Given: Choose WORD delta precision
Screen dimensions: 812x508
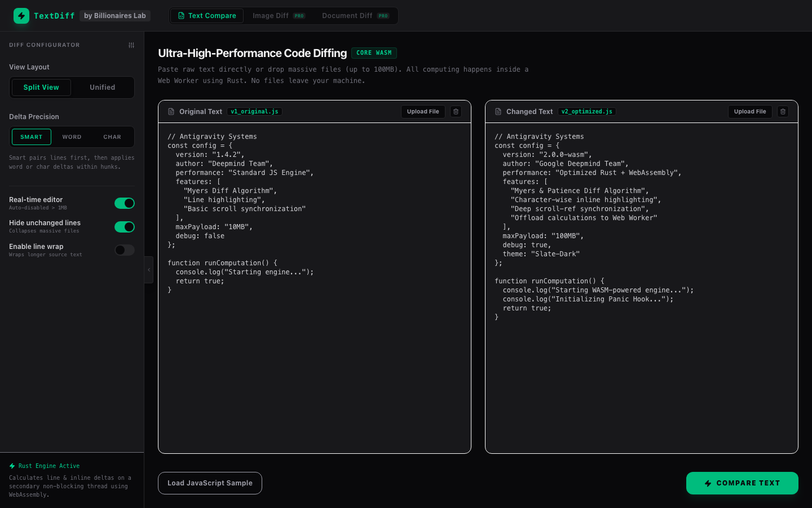Looking at the screenshot, I should point(72,137).
